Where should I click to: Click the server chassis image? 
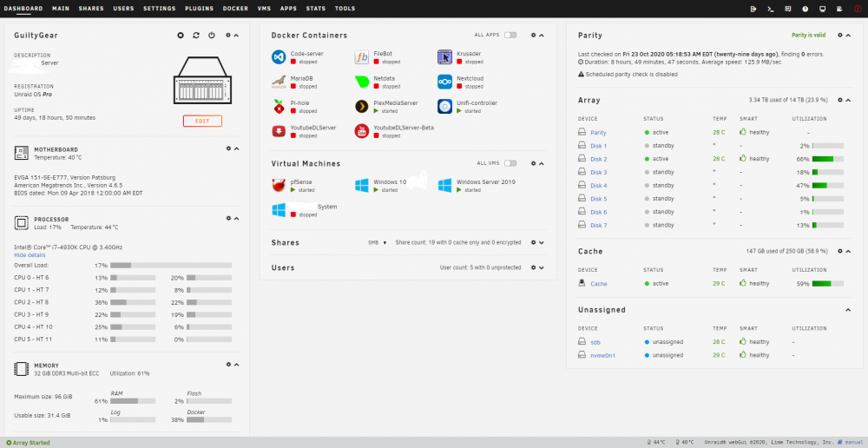coord(202,79)
